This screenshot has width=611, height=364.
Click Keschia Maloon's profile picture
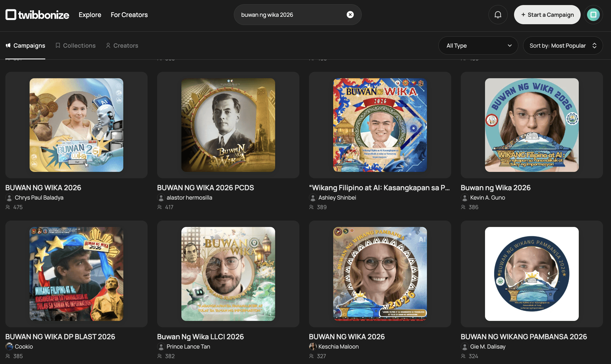(x=313, y=346)
